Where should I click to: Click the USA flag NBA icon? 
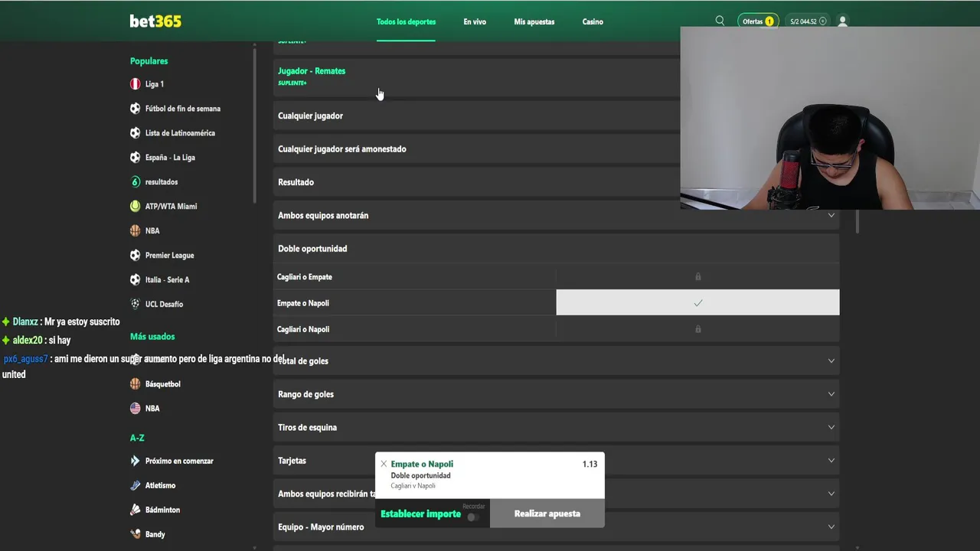click(x=135, y=409)
